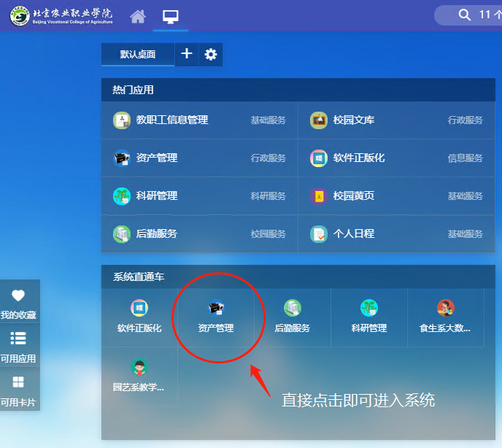The image size is (502, 448).
Task: Click 行政服务 tag beside 校园文库
Action: click(x=466, y=120)
